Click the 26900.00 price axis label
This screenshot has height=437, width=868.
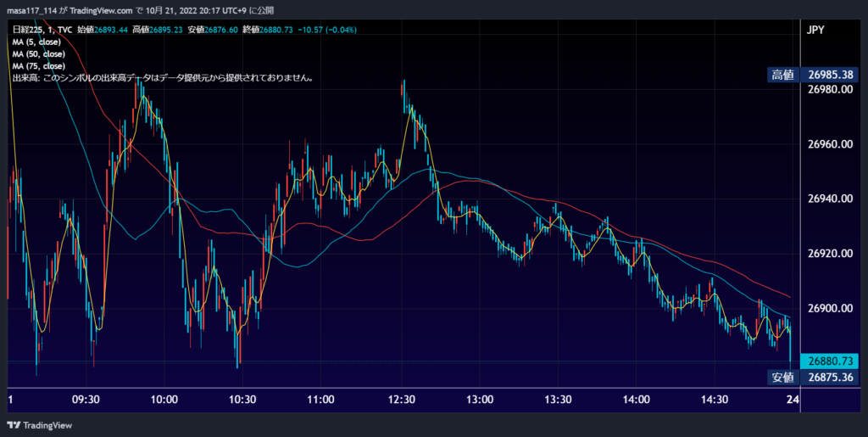(829, 308)
